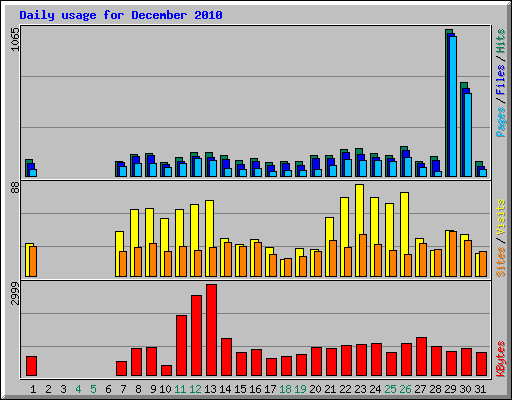Click day label 6 on the axis

[x=108, y=389]
